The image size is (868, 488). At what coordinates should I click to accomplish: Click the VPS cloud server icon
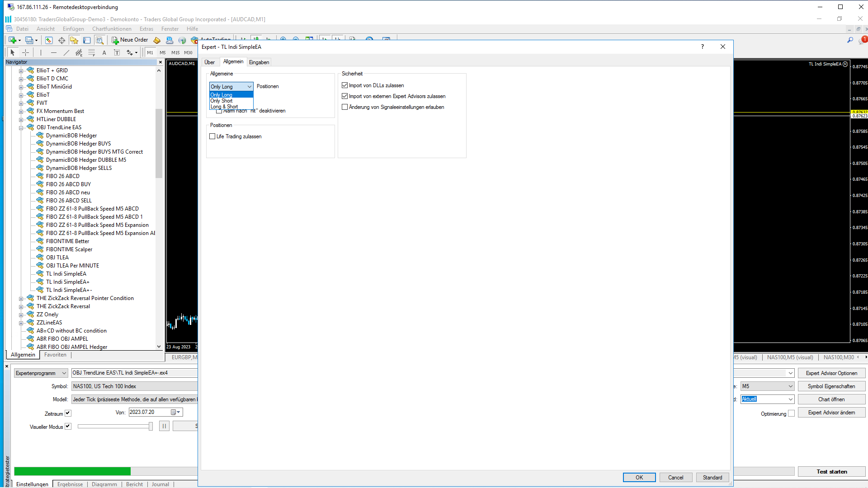[170, 40]
